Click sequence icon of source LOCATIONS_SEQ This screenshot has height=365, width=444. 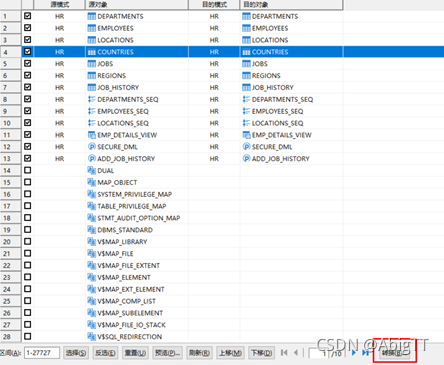coord(91,123)
